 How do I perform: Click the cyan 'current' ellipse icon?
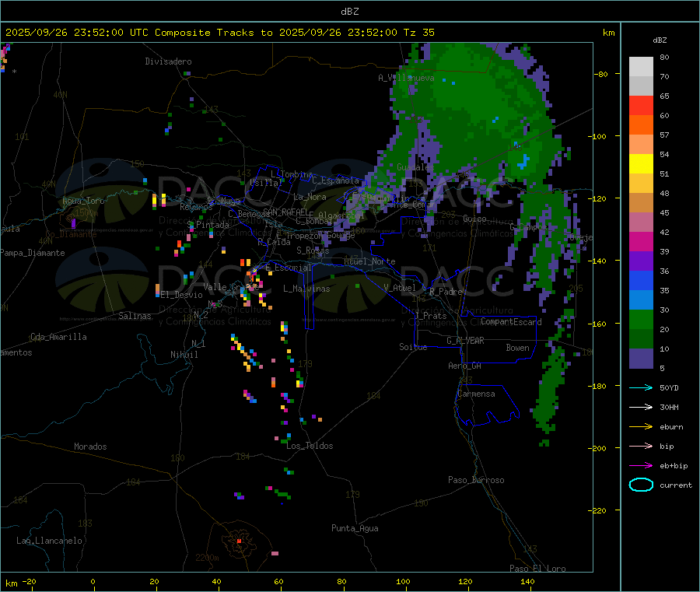pyautogui.click(x=641, y=485)
